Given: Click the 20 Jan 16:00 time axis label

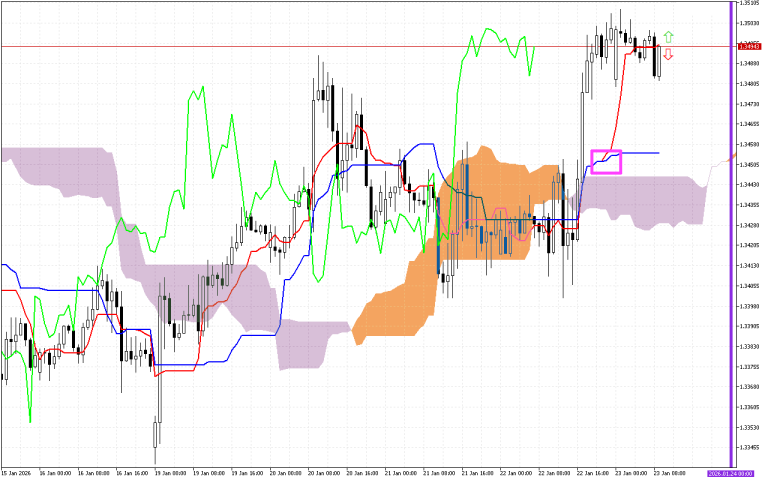Looking at the screenshot, I should tap(362, 474).
